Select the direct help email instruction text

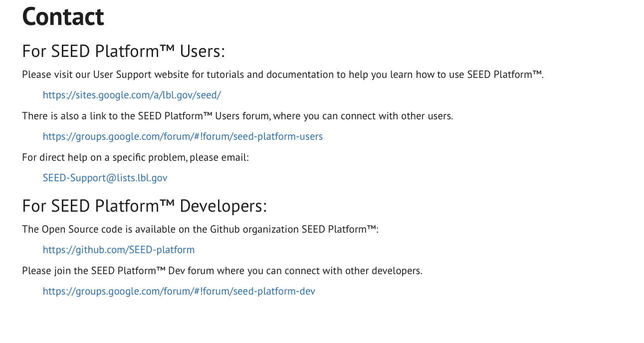(x=135, y=157)
